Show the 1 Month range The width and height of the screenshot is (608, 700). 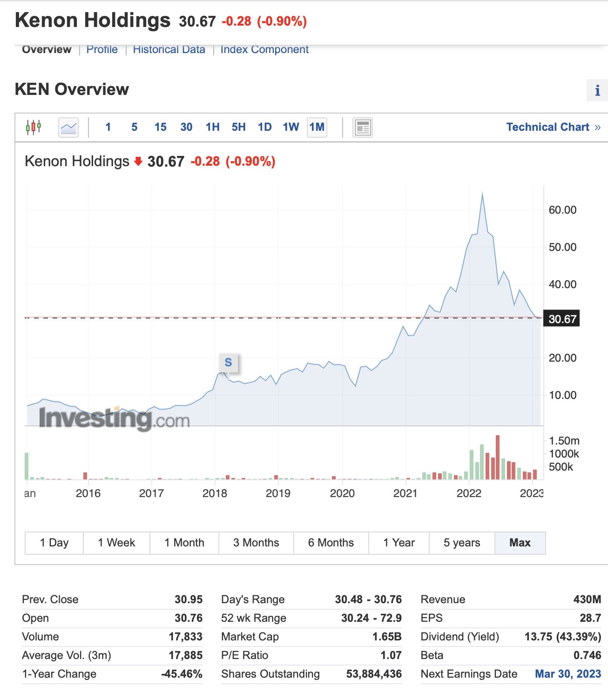pyautogui.click(x=184, y=543)
